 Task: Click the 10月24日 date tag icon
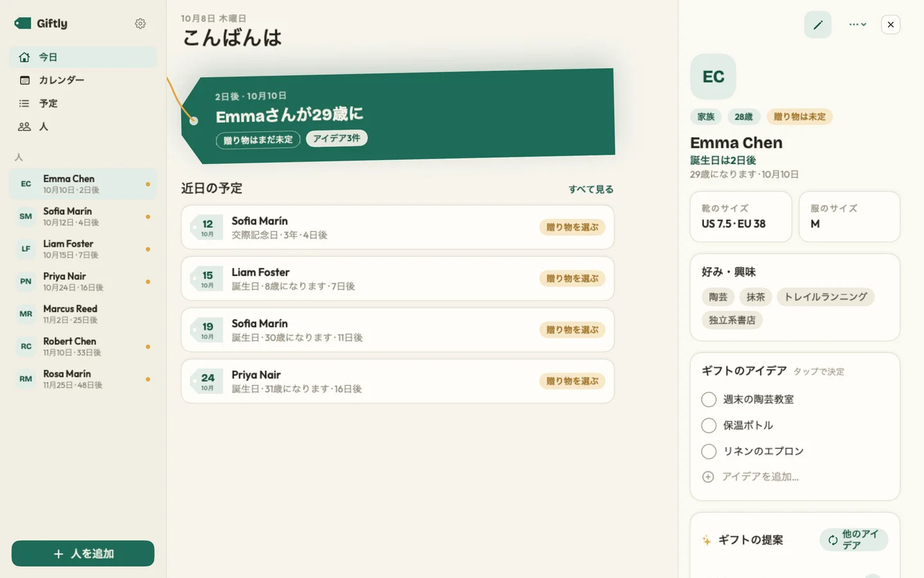tap(207, 381)
